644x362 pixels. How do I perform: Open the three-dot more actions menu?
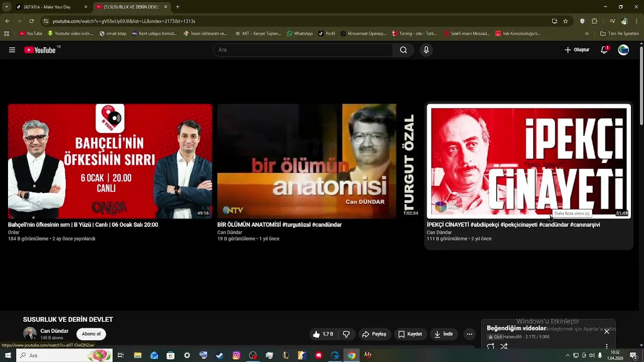coord(469,334)
